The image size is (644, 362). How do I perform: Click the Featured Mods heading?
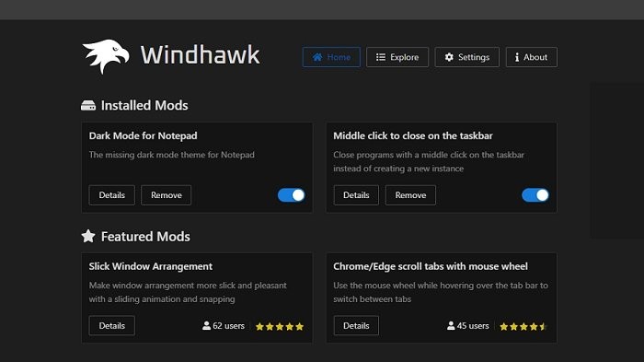tap(145, 237)
